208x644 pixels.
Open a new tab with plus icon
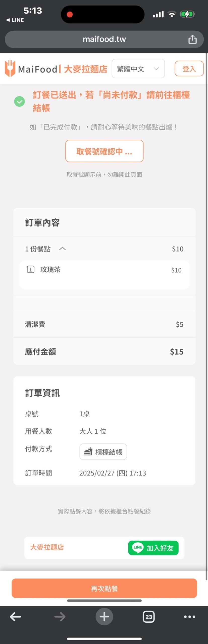(x=104, y=617)
